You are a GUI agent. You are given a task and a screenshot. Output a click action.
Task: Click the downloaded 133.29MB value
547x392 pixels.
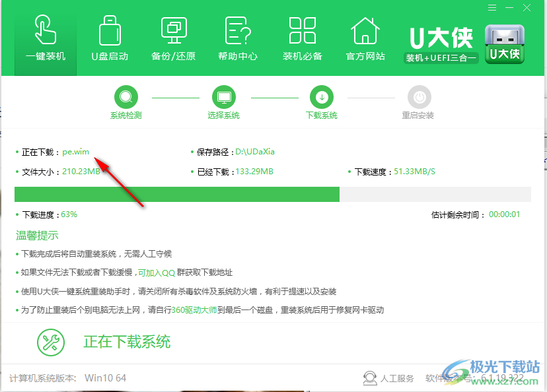pyautogui.click(x=254, y=172)
